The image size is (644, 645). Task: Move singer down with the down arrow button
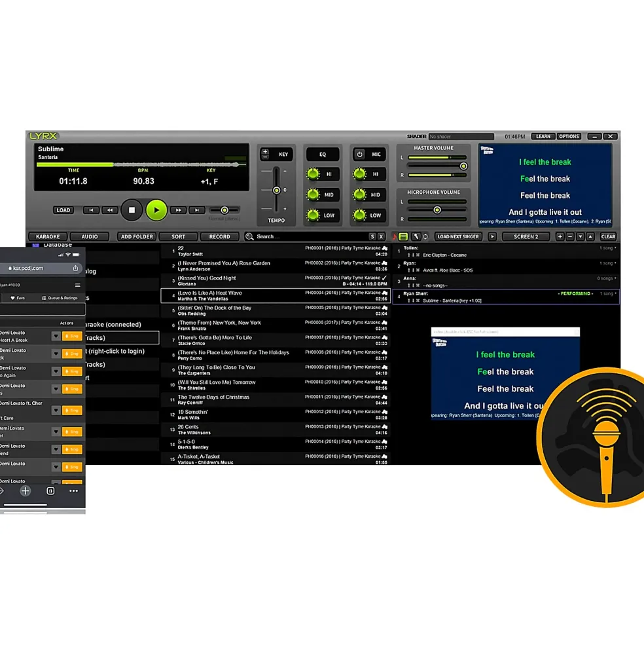(581, 236)
